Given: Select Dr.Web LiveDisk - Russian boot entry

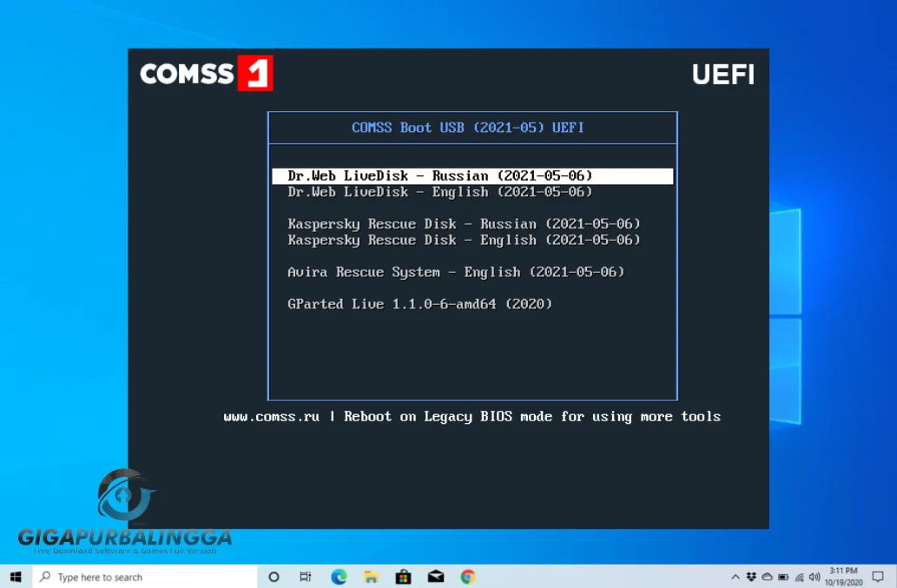Looking at the screenshot, I should point(472,175).
